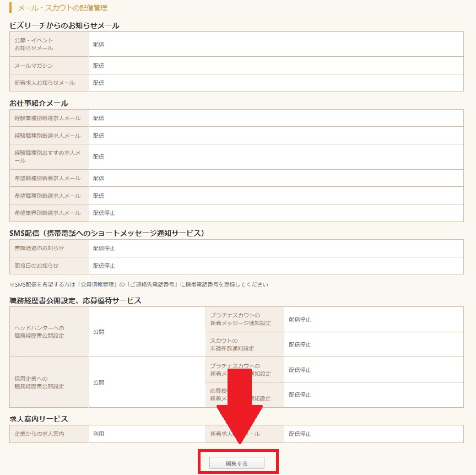Click 配信停止 status beside 面接日のお知らせ
Viewport: 476px width, 475px height.
[104, 266]
